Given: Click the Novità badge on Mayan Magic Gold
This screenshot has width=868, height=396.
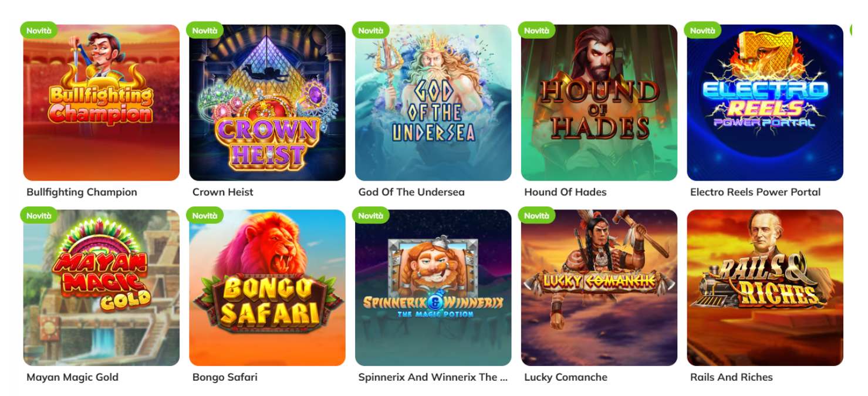Looking at the screenshot, I should tap(39, 216).
